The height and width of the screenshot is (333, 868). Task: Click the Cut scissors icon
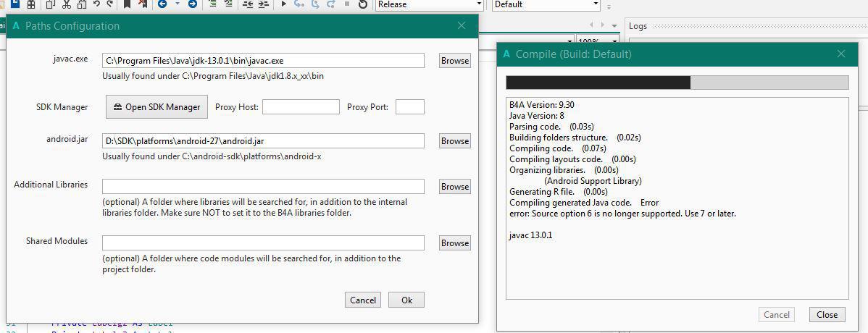(x=66, y=4)
